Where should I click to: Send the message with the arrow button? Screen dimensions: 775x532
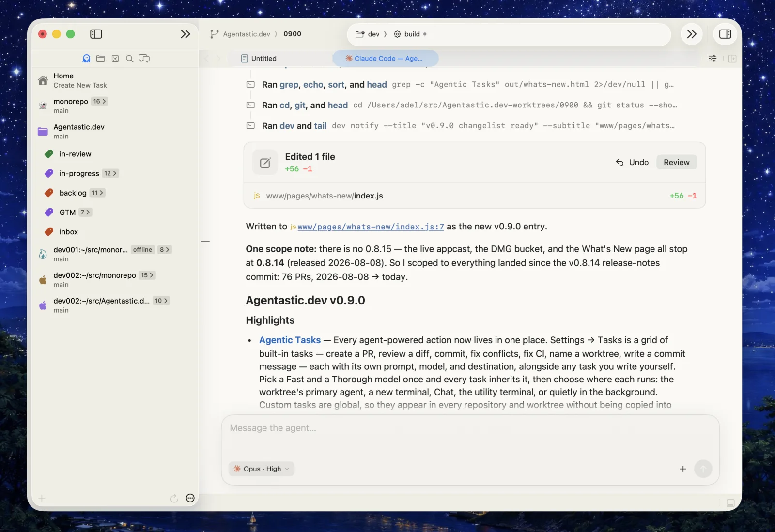(703, 469)
